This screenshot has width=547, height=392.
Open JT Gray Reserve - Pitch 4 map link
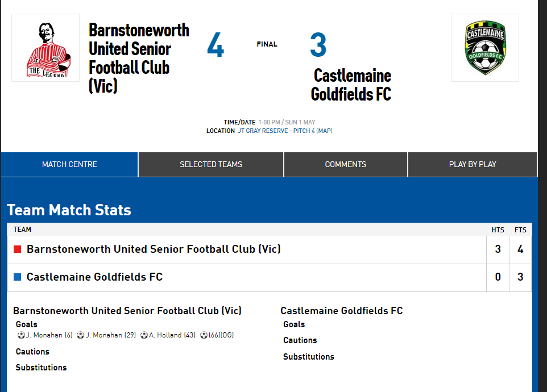[x=285, y=131]
